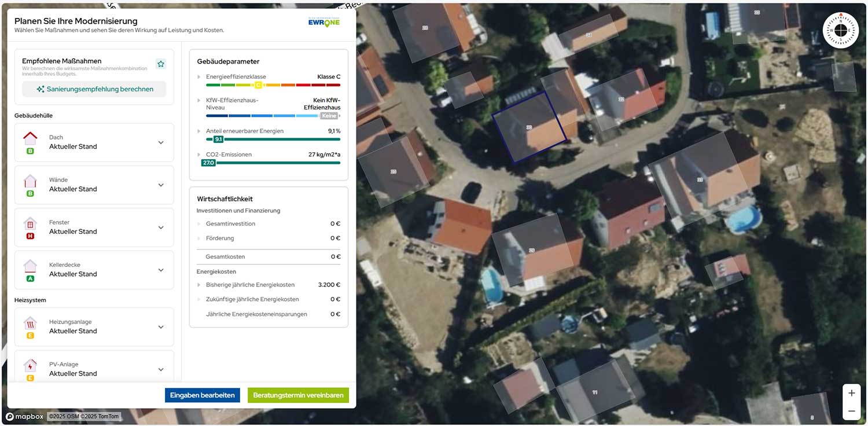
Task: Toggle the CO2-Emissionen details arrow
Action: (x=200, y=155)
